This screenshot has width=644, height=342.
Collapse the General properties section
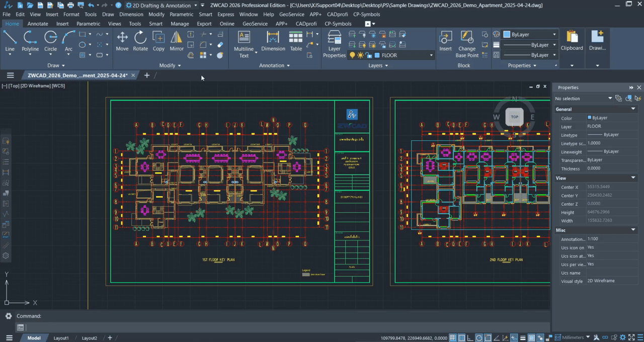pyautogui.click(x=633, y=109)
